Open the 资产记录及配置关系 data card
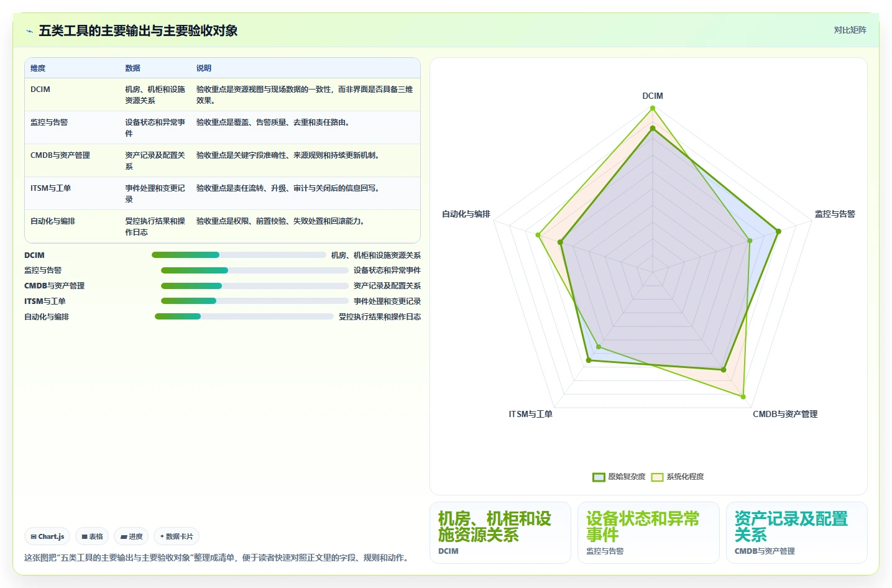Image resolution: width=892 pixels, height=588 pixels. [797, 533]
